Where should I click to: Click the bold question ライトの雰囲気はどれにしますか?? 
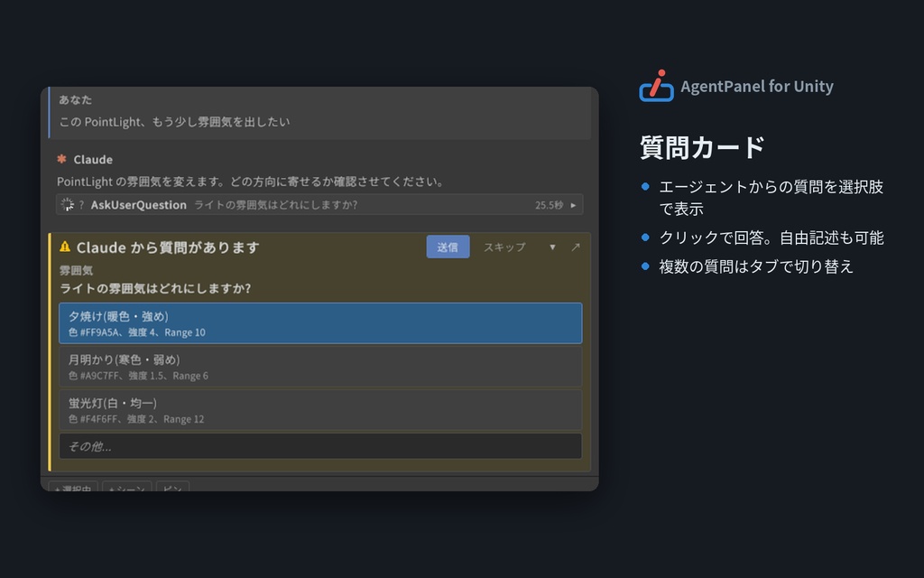coord(155,288)
